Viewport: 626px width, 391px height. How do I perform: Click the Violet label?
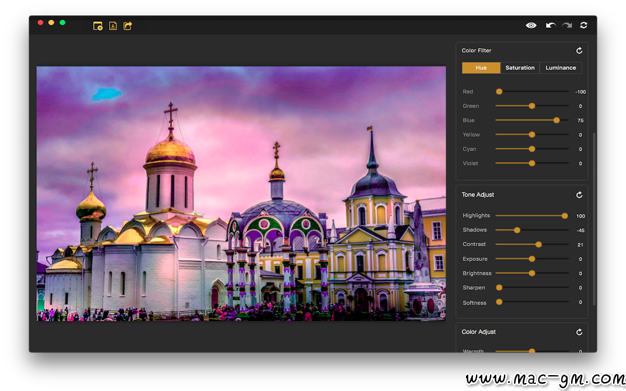coord(470,163)
